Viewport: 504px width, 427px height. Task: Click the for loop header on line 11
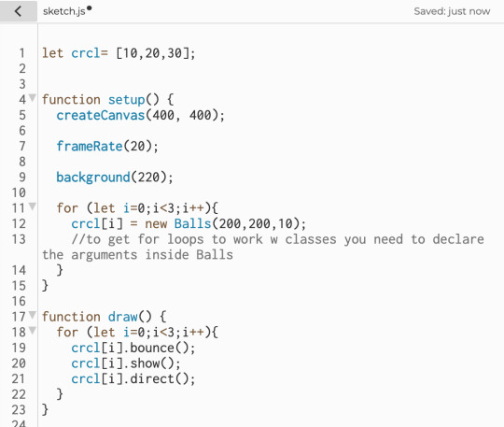[x=137, y=208]
